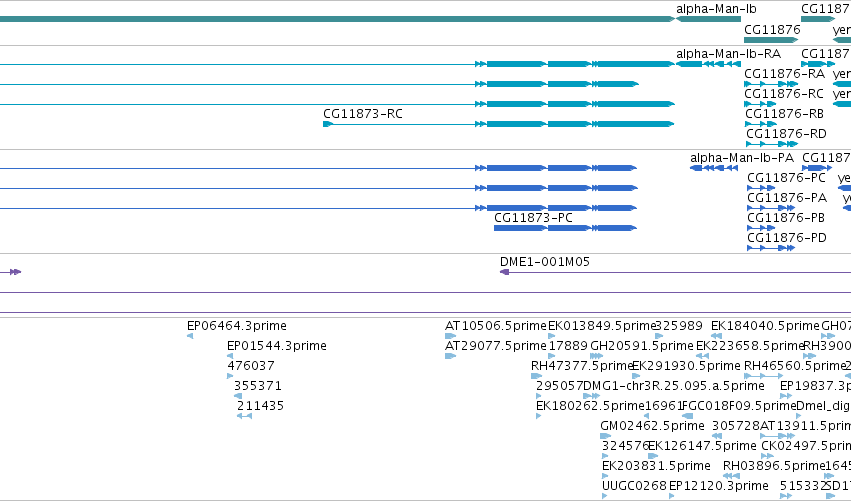Click the EK013849.5prime EST label
Viewport: 851px width, 501px height.
(x=602, y=326)
